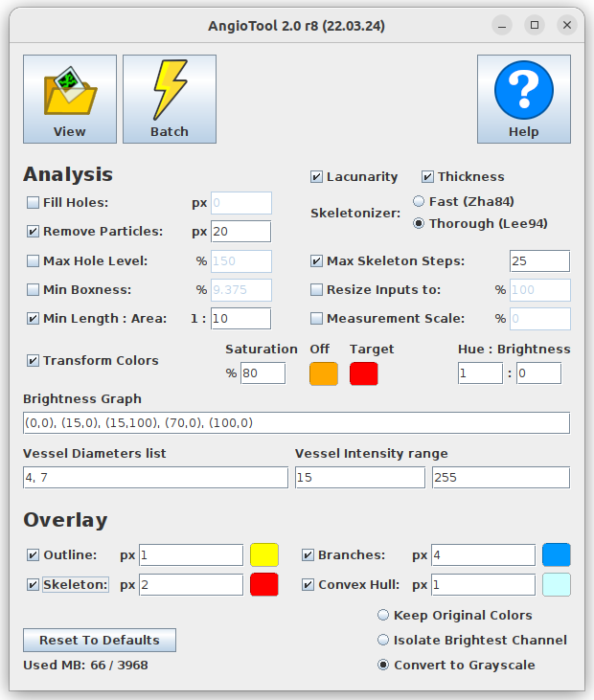Maximize the AngioTool window
This screenshot has height=700, width=594.
(535, 26)
